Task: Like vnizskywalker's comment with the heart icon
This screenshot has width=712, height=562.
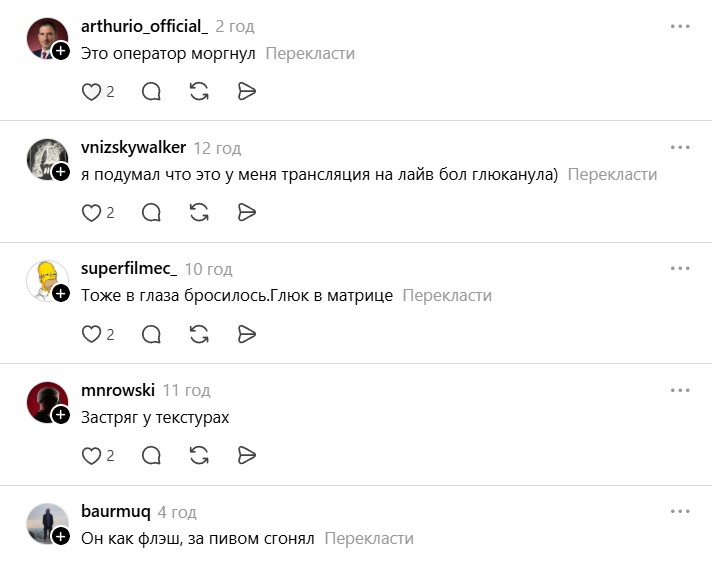Action: tap(91, 213)
